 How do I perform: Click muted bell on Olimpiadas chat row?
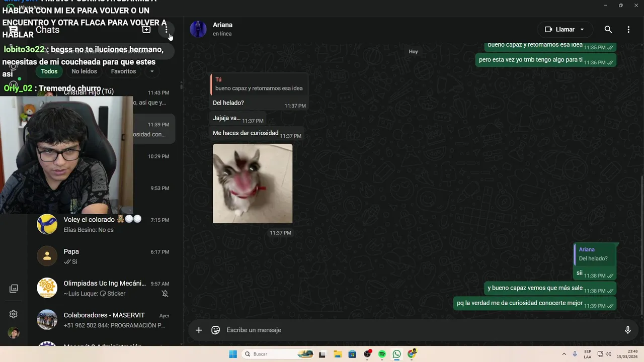(x=165, y=294)
